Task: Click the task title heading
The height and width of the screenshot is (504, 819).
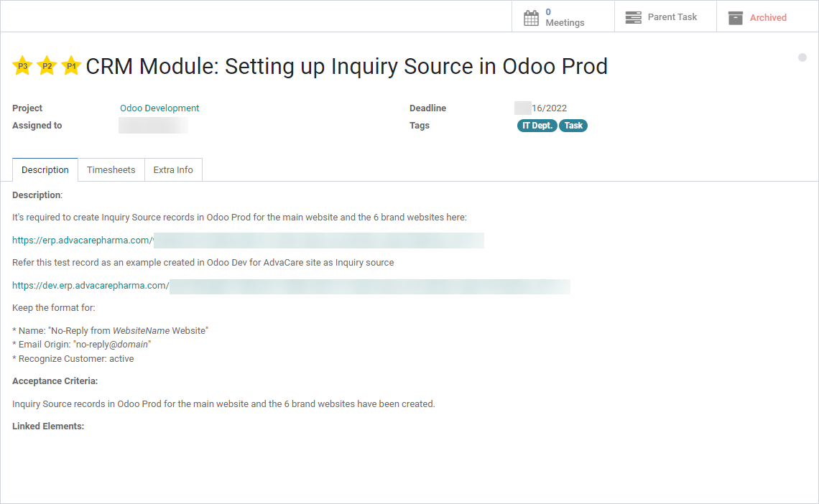Action: (x=346, y=66)
